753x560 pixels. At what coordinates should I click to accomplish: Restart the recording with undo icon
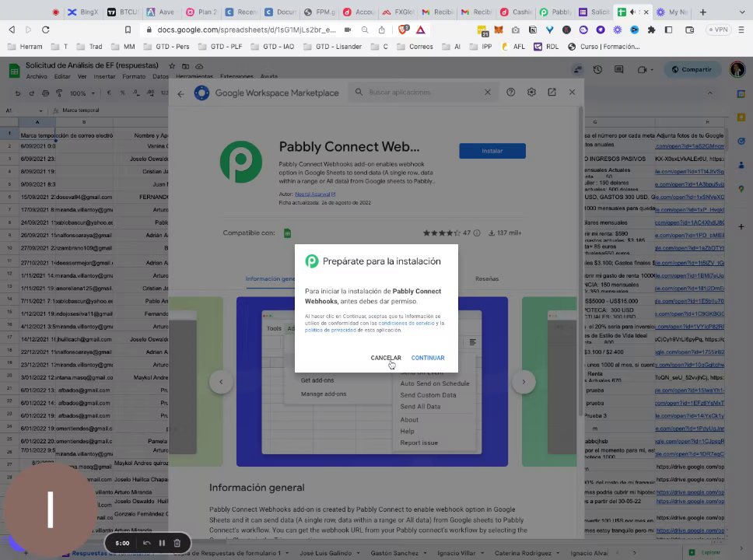point(147,543)
